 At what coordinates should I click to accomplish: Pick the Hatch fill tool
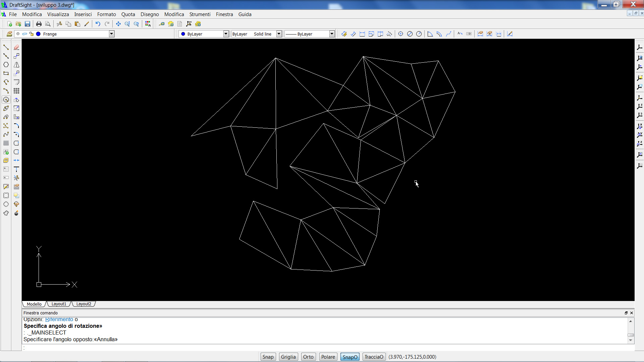tap(6, 143)
